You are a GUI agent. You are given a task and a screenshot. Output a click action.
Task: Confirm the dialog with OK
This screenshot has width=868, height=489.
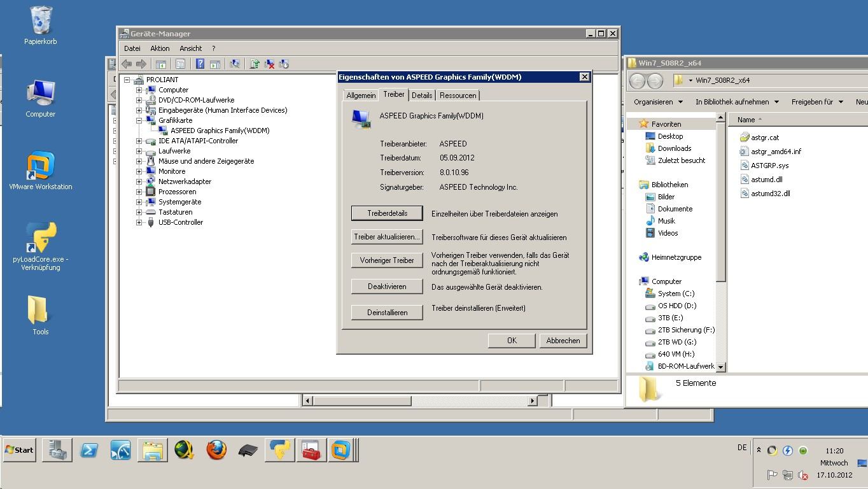click(512, 341)
